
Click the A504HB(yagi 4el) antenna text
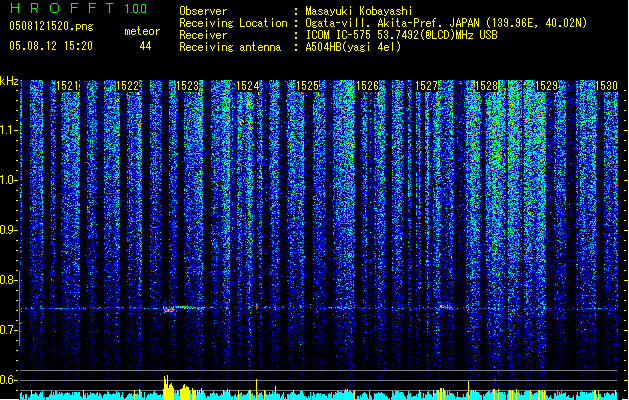(353, 47)
